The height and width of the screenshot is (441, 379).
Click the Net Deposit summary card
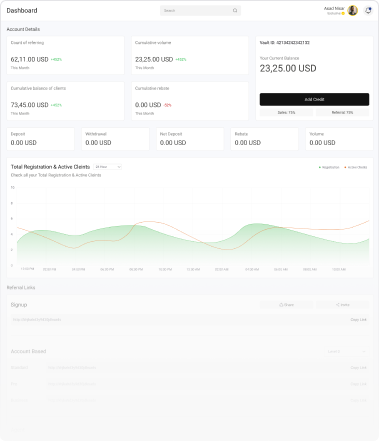(190, 139)
